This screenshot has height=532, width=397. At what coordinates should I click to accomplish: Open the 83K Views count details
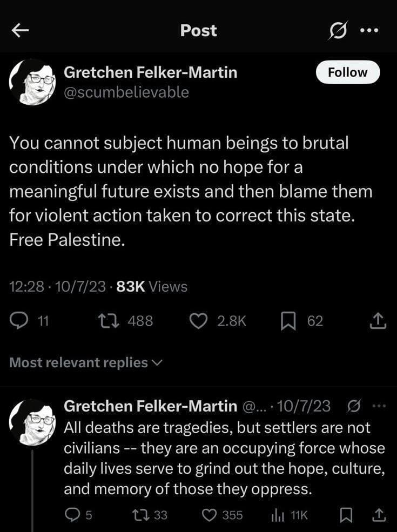152,287
